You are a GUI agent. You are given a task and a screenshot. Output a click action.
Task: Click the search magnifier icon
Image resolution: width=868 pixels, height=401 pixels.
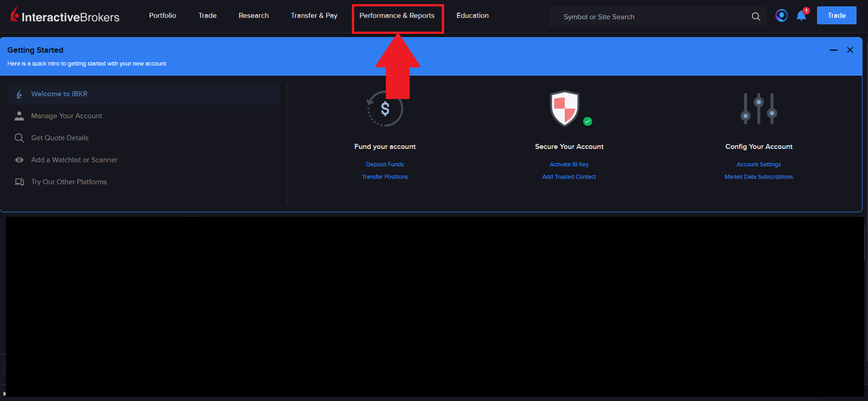click(756, 16)
